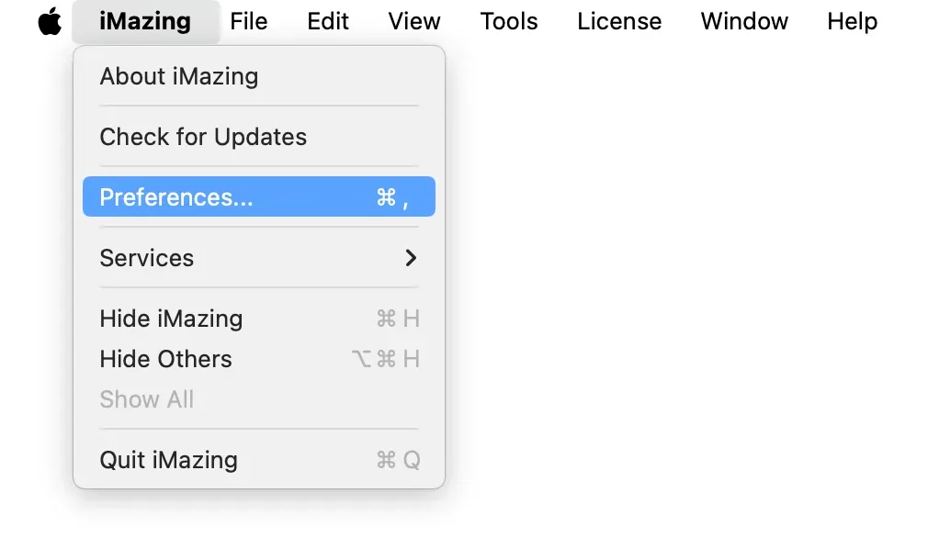Hide the iMazing application
928x560 pixels.
pyautogui.click(x=171, y=319)
